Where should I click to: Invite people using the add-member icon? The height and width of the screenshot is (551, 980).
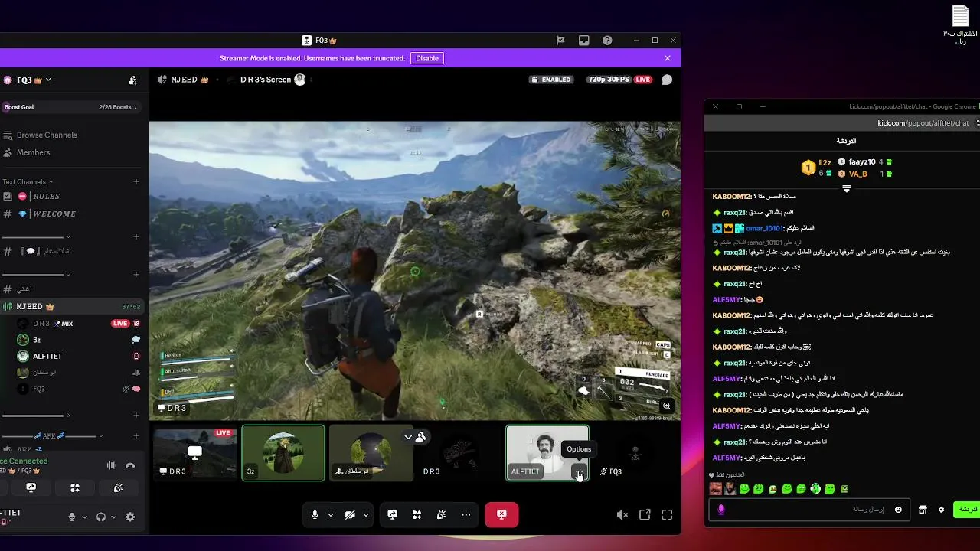(133, 80)
